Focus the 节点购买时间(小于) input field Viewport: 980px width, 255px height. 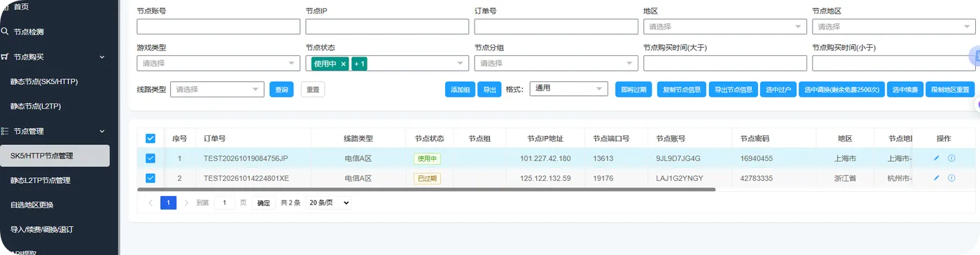(894, 63)
